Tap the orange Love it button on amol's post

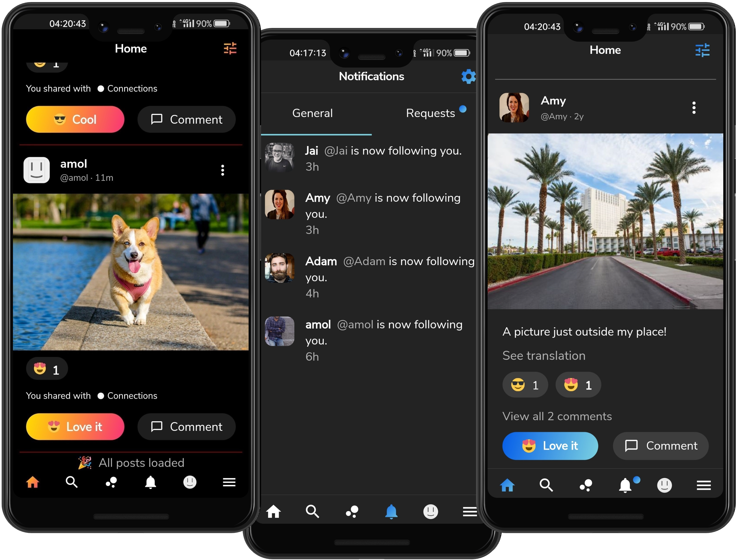75,427
